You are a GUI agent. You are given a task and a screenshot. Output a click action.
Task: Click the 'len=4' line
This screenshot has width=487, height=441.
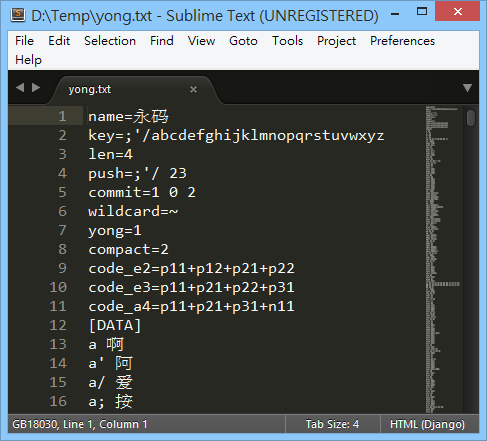110,154
